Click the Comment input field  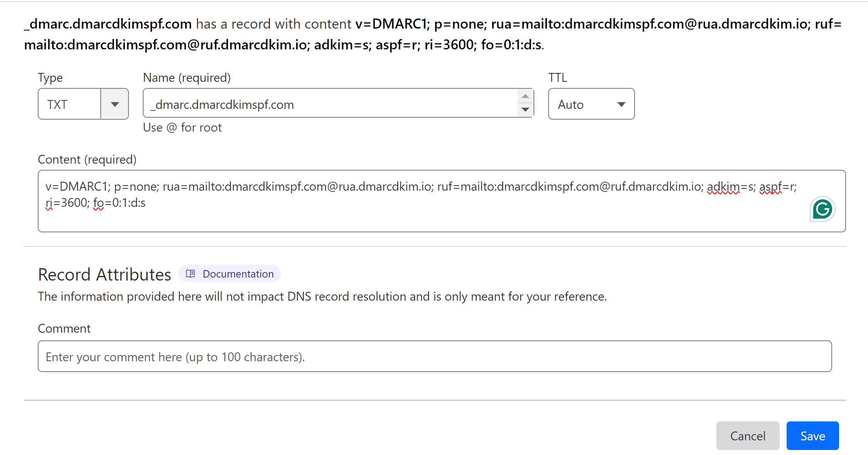point(435,356)
